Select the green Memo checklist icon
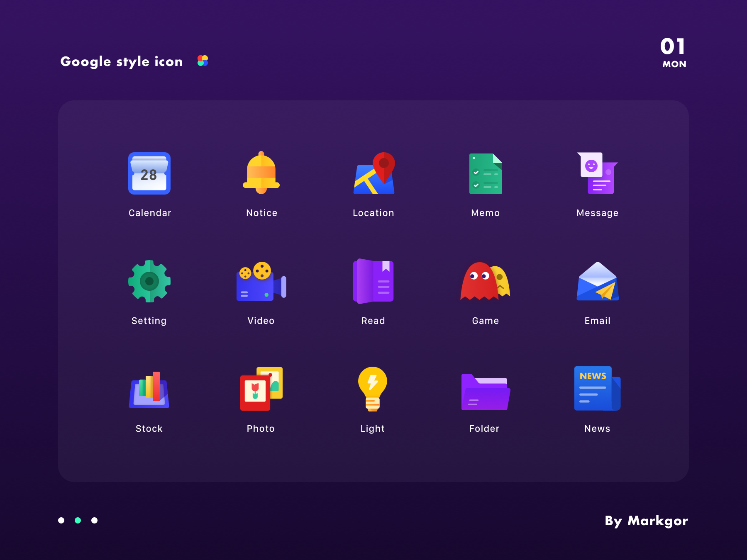 click(486, 173)
